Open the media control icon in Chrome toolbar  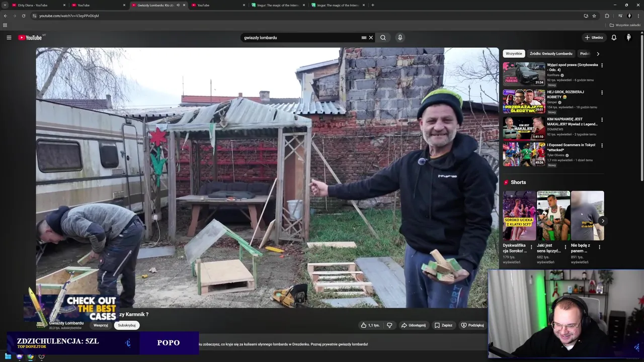620,16
